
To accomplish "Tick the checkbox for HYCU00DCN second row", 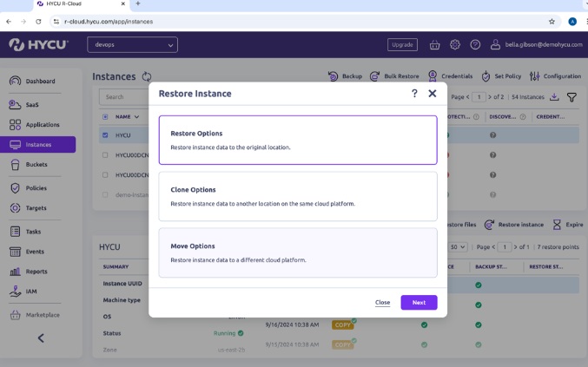I will [x=105, y=155].
